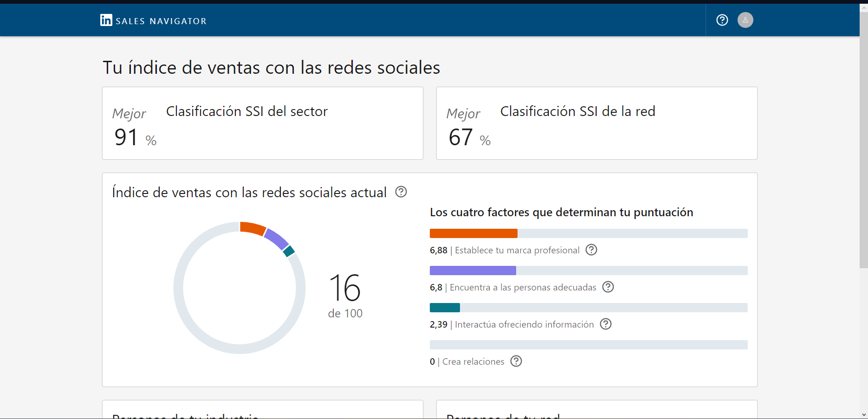The width and height of the screenshot is (868, 419).
Task: Open the help icon in top bar
Action: (722, 20)
